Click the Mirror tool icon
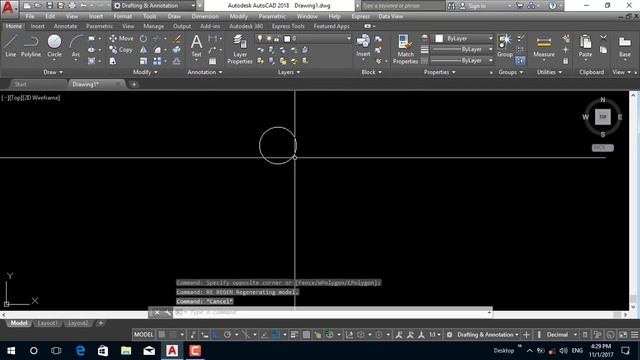 coord(143,50)
